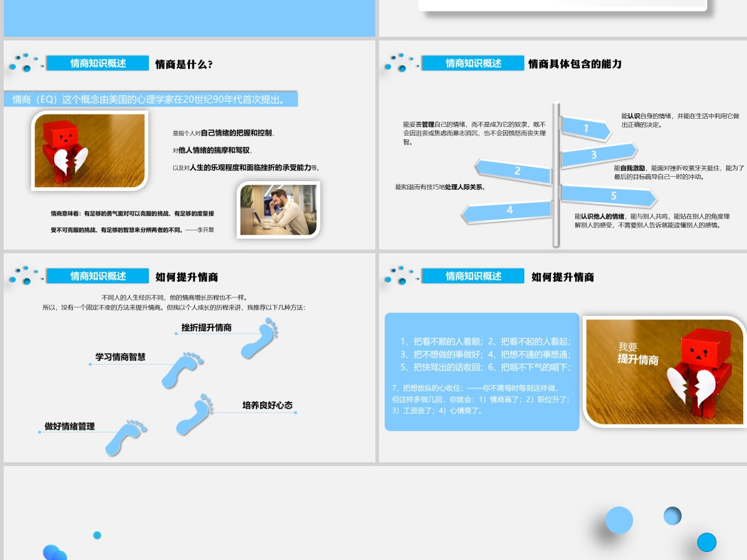The width and height of the screenshot is (747, 560).
Task: Click the caption 我要提升情商 on photo
Action: click(x=638, y=353)
